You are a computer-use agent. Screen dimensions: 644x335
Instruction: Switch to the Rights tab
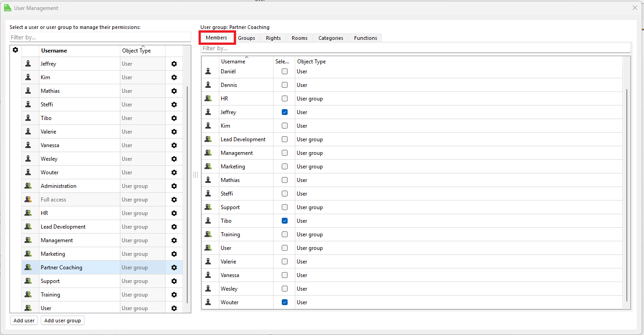click(273, 38)
